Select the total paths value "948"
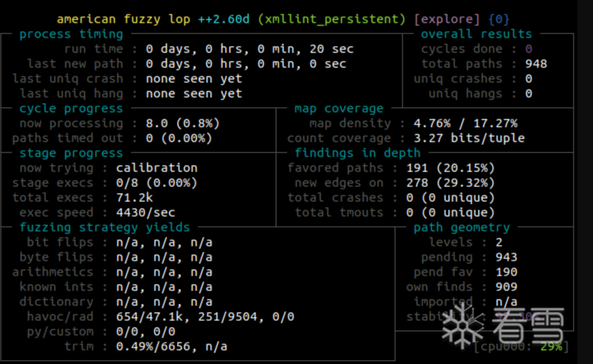Viewport: 593px width, 364px height. tap(536, 64)
